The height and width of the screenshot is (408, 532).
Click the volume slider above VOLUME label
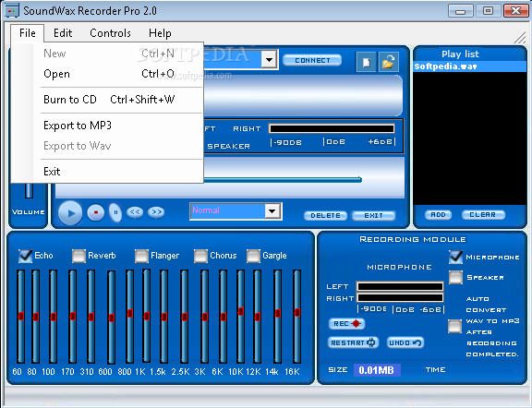pos(30,190)
